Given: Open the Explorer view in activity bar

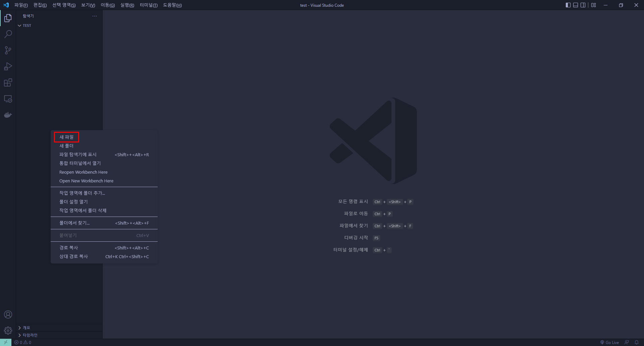Looking at the screenshot, I should pyautogui.click(x=8, y=18).
